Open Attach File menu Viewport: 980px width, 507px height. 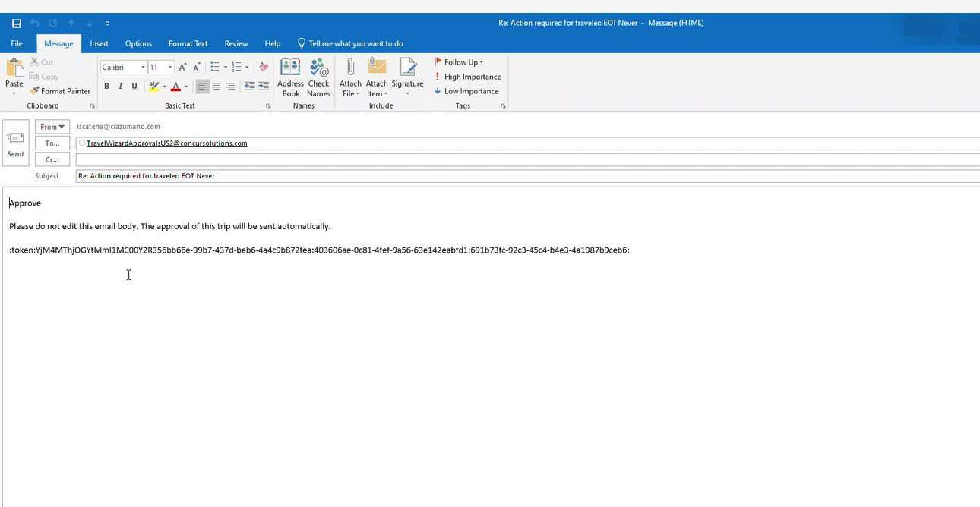(350, 78)
